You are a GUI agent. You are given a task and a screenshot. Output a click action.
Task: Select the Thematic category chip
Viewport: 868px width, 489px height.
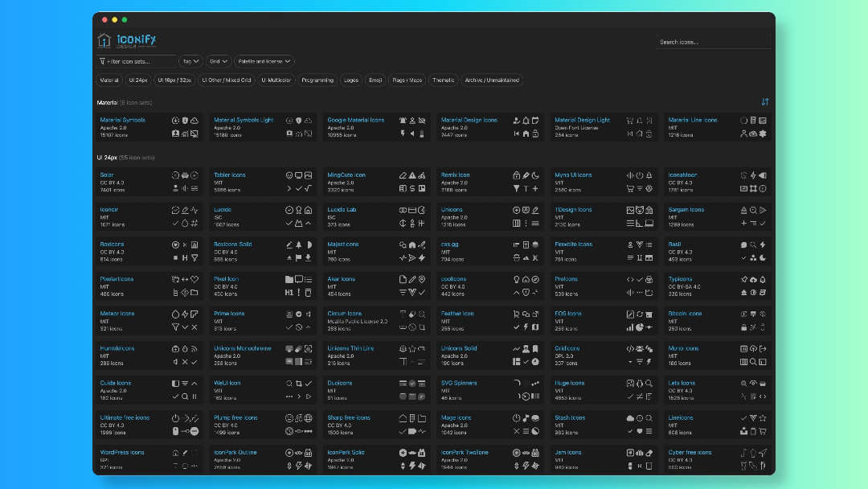point(444,80)
